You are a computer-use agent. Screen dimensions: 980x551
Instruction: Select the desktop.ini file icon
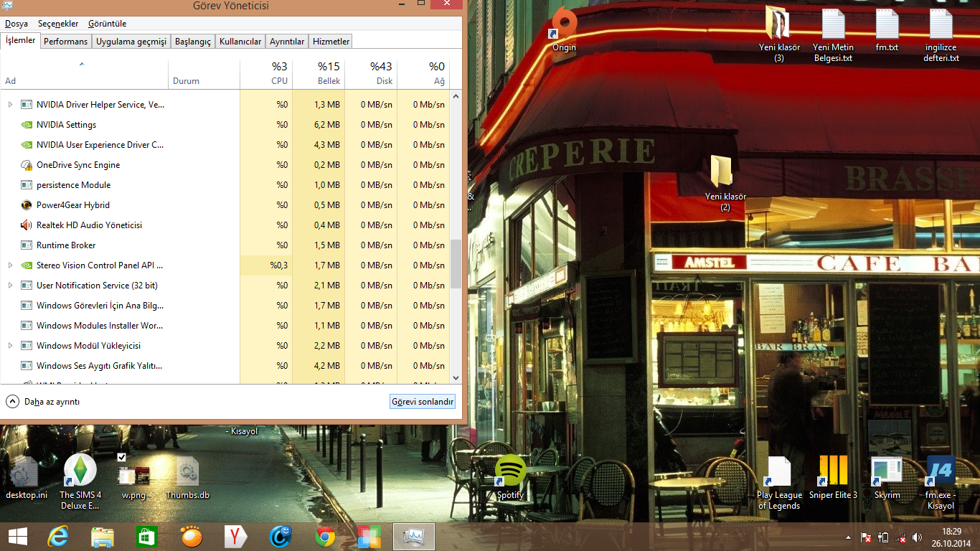click(26, 477)
